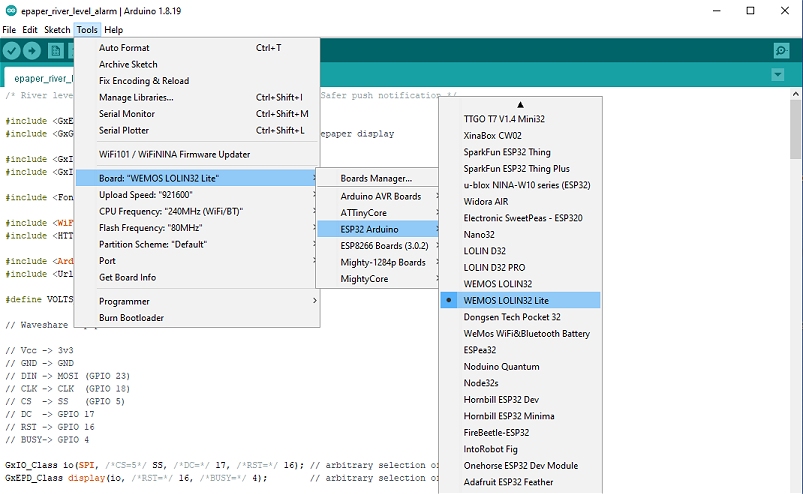Click the Verify sketch checkmark button
Viewport: 803px width, 494px height.
pos(13,51)
